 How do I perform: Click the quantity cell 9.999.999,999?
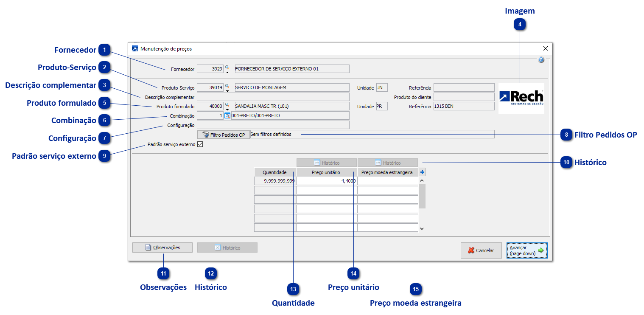275,181
